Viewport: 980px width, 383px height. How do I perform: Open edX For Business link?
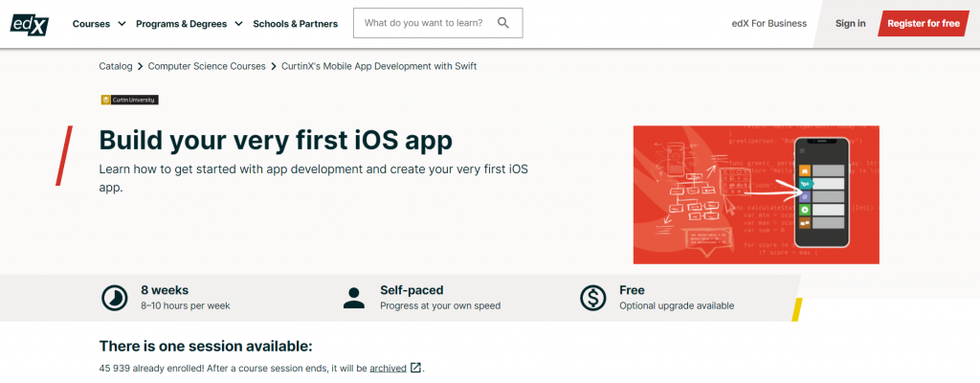coord(768,24)
